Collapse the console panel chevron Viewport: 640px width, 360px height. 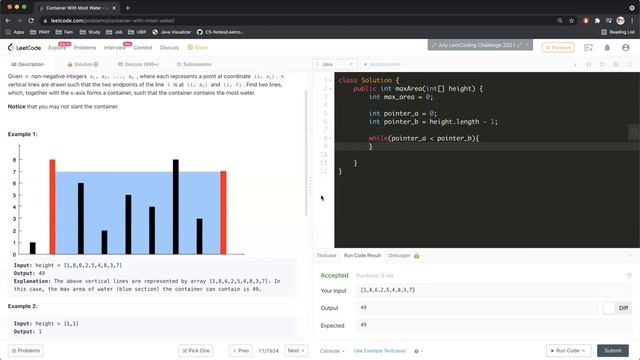(x=629, y=256)
